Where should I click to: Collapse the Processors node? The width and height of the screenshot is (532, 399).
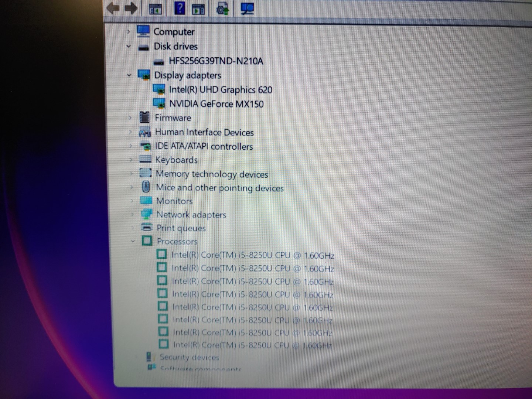133,241
